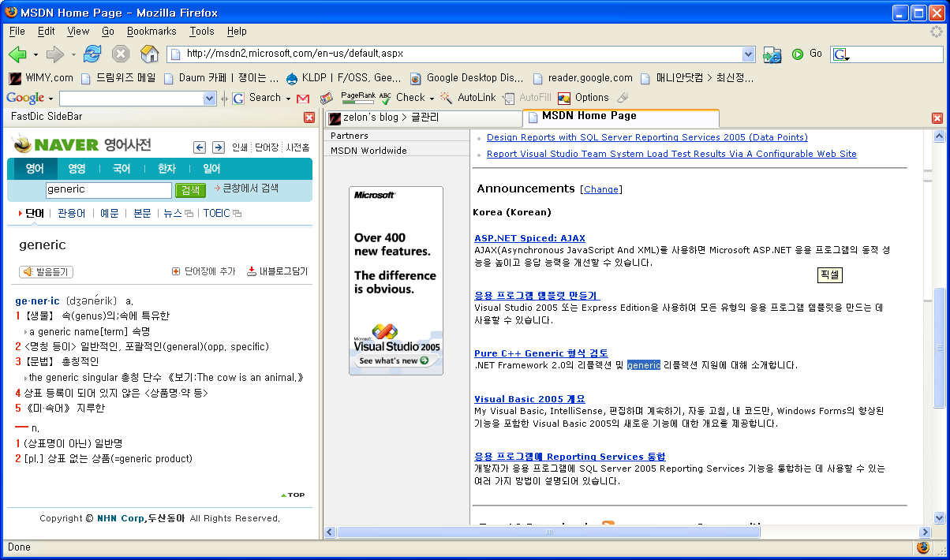Click the green 검색 search button
Screen dimensions: 950x560
point(190,190)
